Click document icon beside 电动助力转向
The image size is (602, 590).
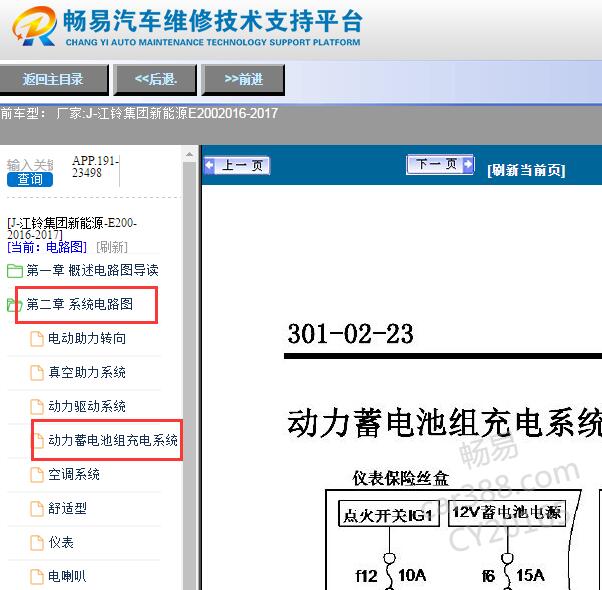37,339
